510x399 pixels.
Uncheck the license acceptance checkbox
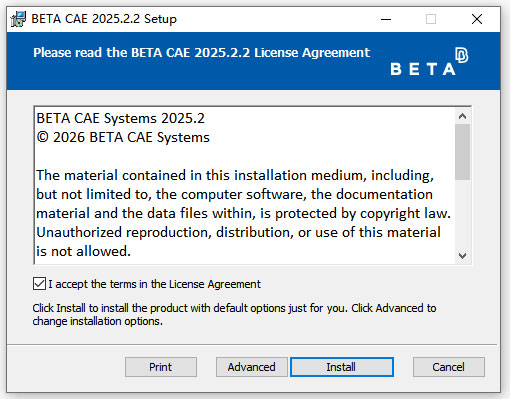coord(39,284)
